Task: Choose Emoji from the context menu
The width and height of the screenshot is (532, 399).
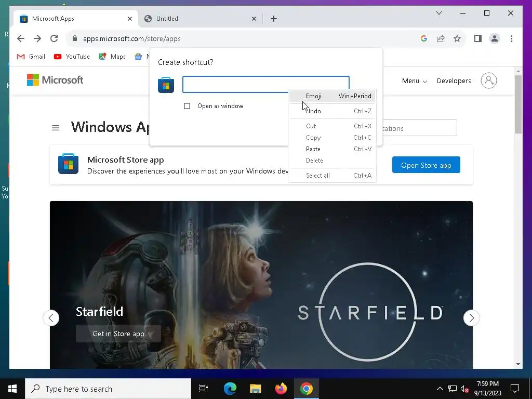Action: tap(332, 96)
